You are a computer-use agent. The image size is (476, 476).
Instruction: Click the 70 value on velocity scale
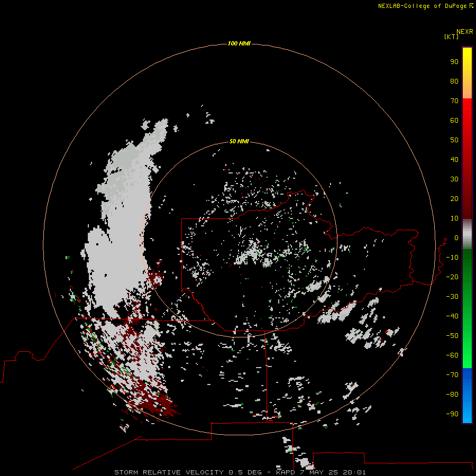click(x=454, y=101)
